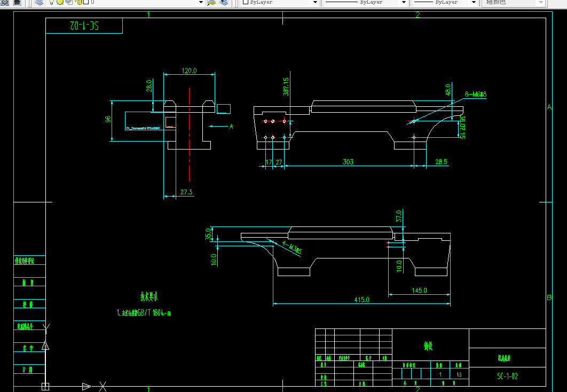
Task: Click the white layer color square beside 0
Action: pyautogui.click(x=86, y=2)
